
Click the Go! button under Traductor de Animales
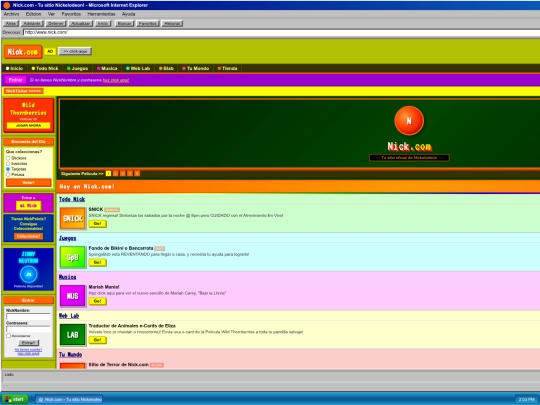click(x=98, y=340)
